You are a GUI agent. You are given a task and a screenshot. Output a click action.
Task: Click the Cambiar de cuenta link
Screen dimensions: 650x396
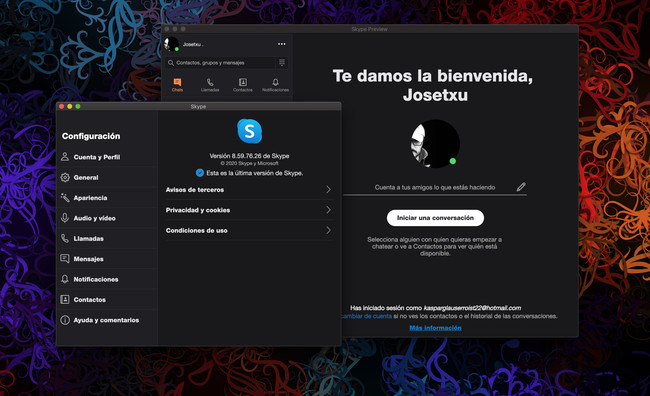366,316
